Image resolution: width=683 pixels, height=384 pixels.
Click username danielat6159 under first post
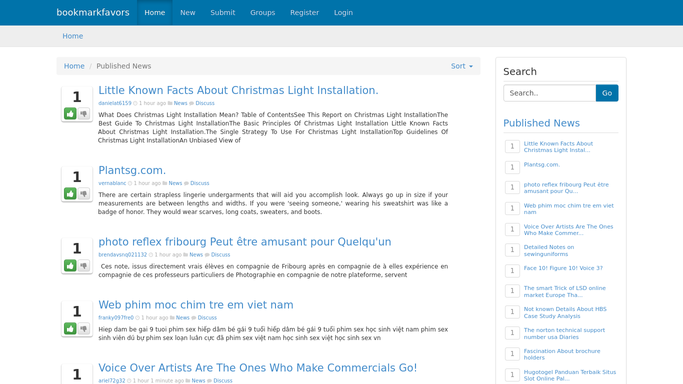115,103
